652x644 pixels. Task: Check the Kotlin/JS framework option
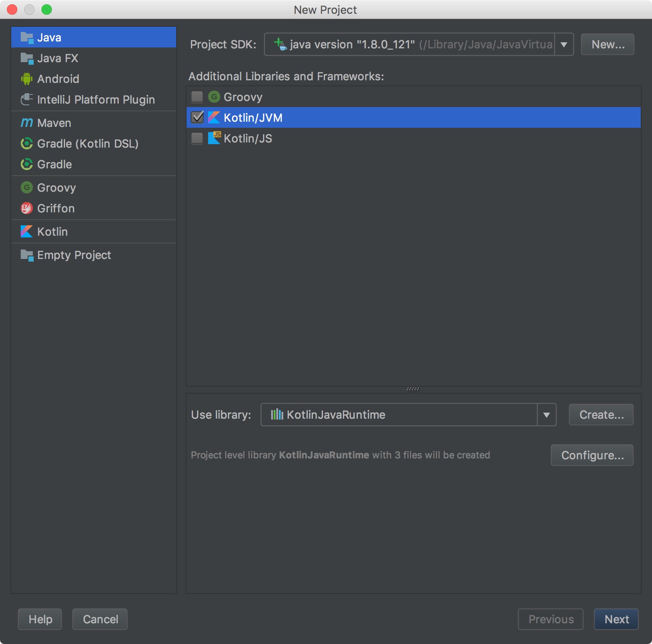197,138
